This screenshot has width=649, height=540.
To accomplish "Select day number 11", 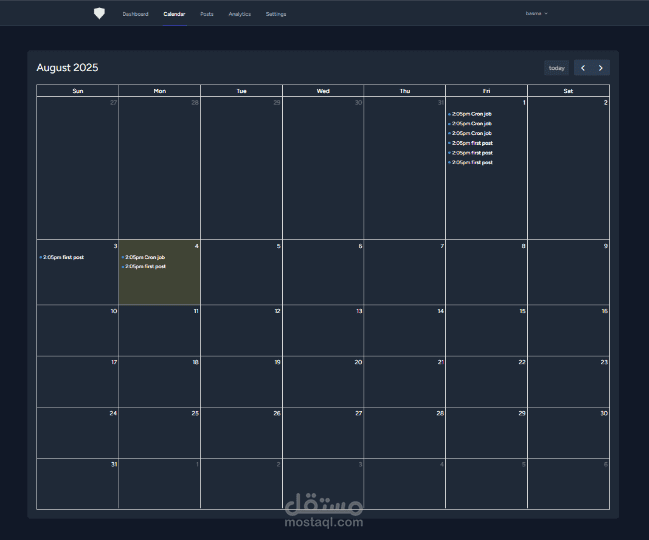I will point(196,311).
